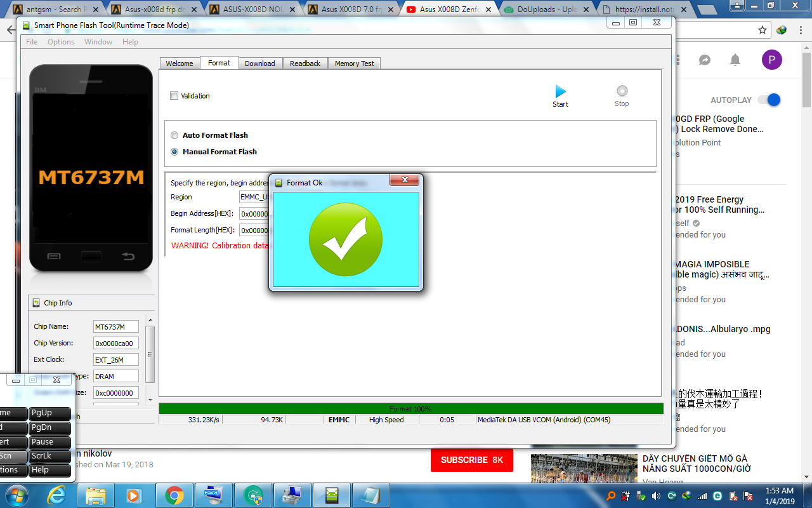Open Windows Media Player on taskbar
Screen dimensions: 812x508
pos(134,495)
